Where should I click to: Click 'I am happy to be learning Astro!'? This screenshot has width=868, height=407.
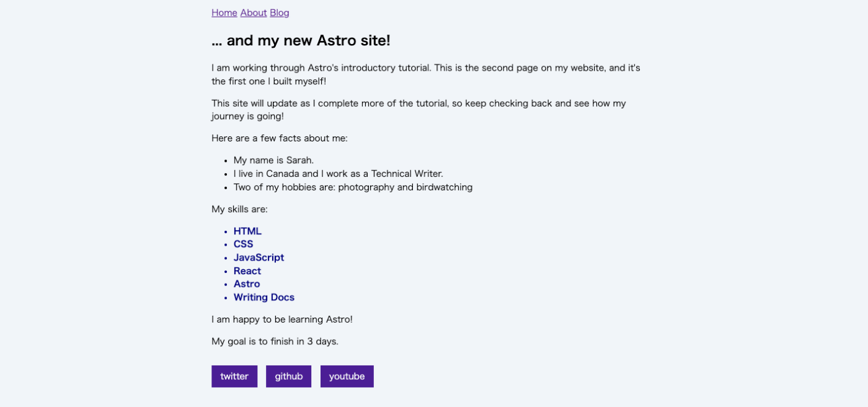click(x=282, y=320)
